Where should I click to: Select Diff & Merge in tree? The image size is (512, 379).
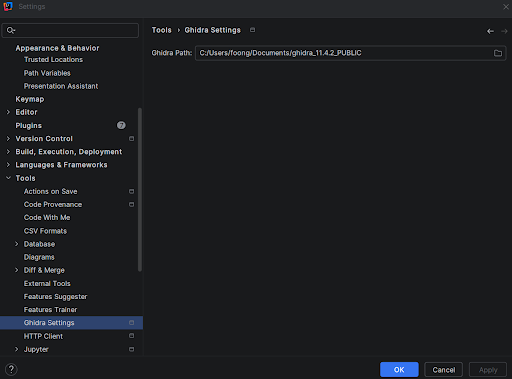[x=44, y=270]
